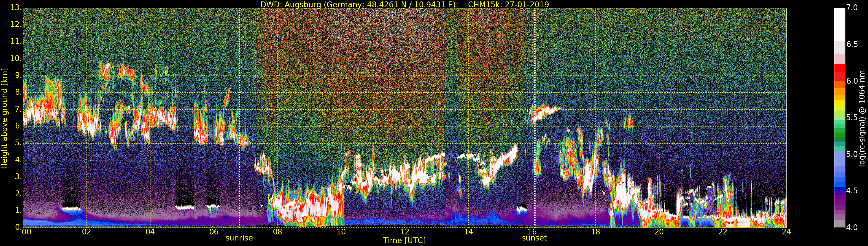
Task: Click the colorbar value '6.5'
Action: tap(852, 45)
